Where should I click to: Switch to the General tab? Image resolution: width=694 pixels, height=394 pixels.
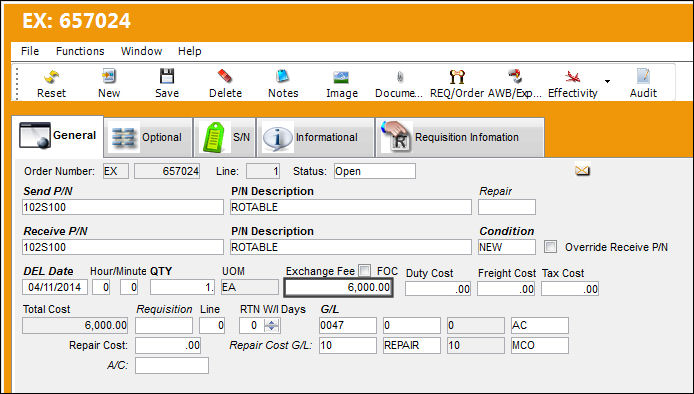tap(58, 136)
